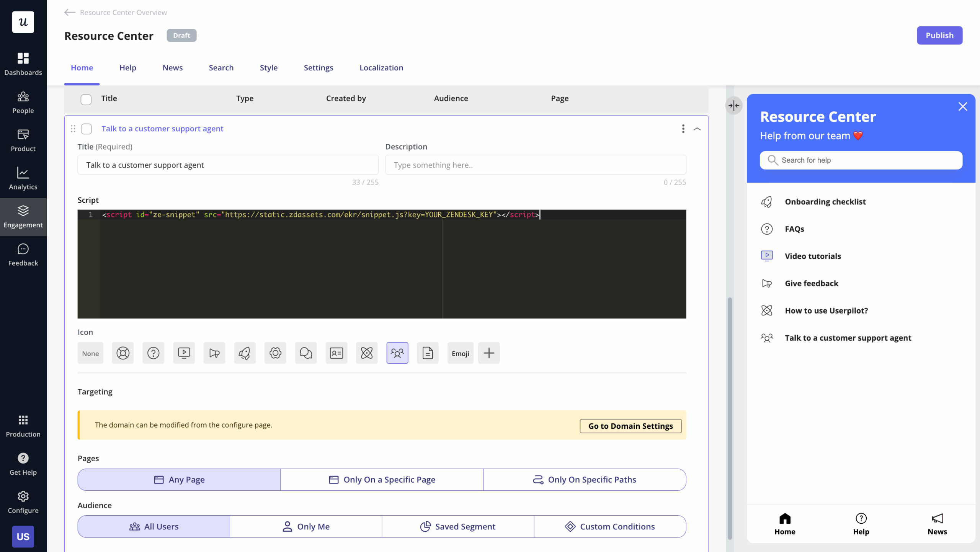Open Analytics from the left sidebar
The height and width of the screenshot is (552, 980).
click(x=23, y=179)
